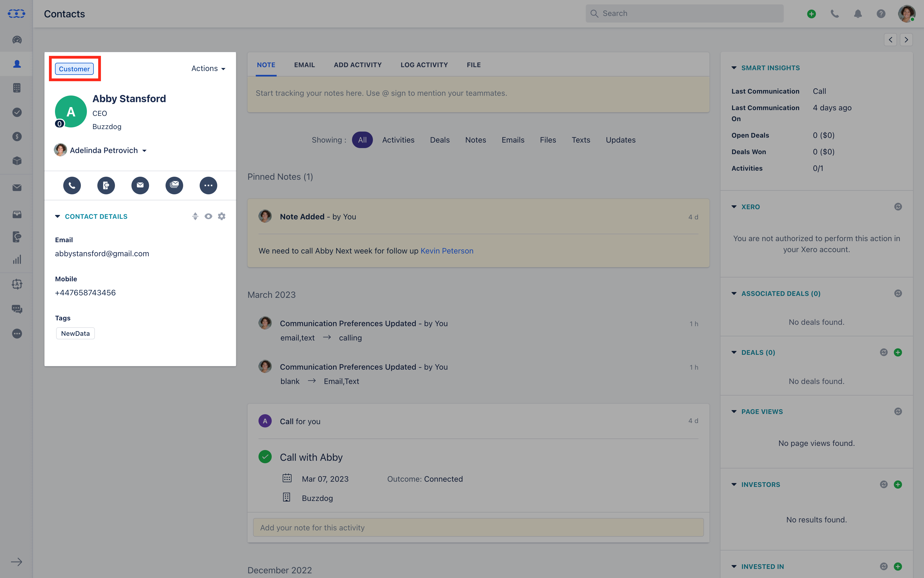The width and height of the screenshot is (924, 578).
Task: Open the reports bar chart icon in the sidebar
Action: pos(17,260)
